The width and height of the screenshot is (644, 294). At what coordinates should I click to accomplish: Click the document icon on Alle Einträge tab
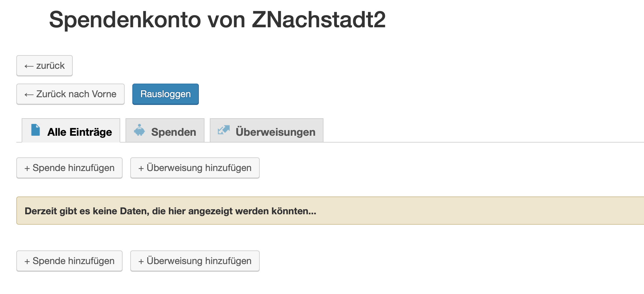pos(36,130)
